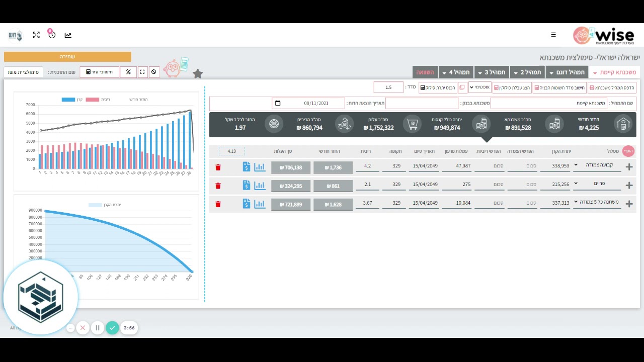Open track dropdown for פריים

click(x=597, y=184)
